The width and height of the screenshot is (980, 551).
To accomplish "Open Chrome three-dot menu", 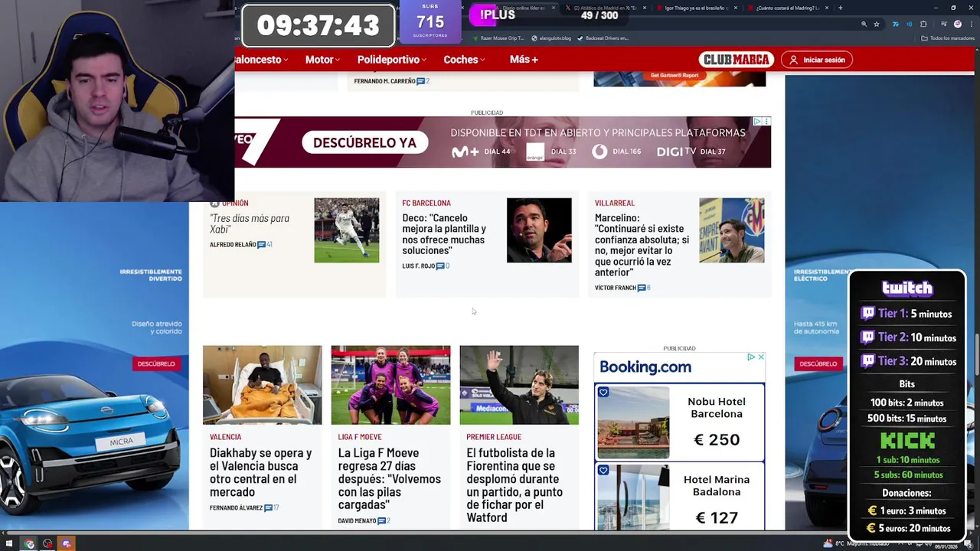I will pyautogui.click(x=971, y=24).
